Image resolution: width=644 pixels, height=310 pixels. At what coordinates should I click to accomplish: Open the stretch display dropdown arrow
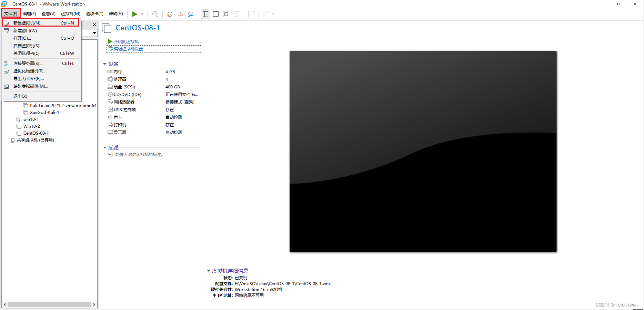pyautogui.click(x=273, y=14)
